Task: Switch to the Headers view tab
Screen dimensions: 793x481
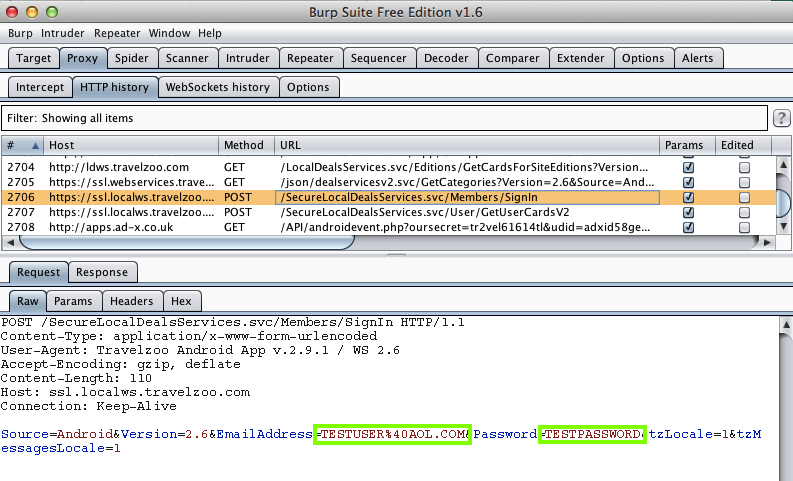Action: (131, 301)
